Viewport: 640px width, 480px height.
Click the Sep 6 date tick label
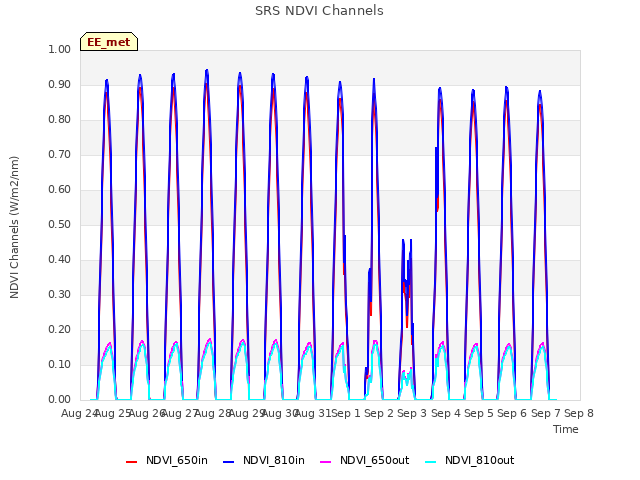512,413
